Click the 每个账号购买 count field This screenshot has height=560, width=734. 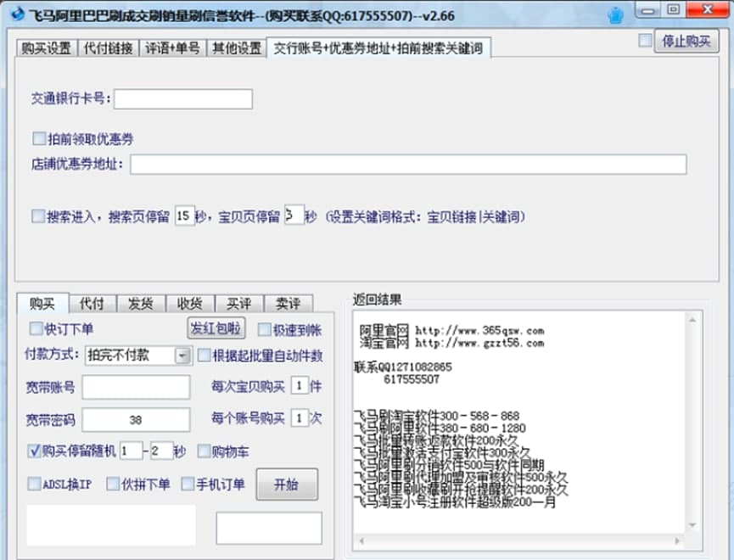[x=300, y=417]
